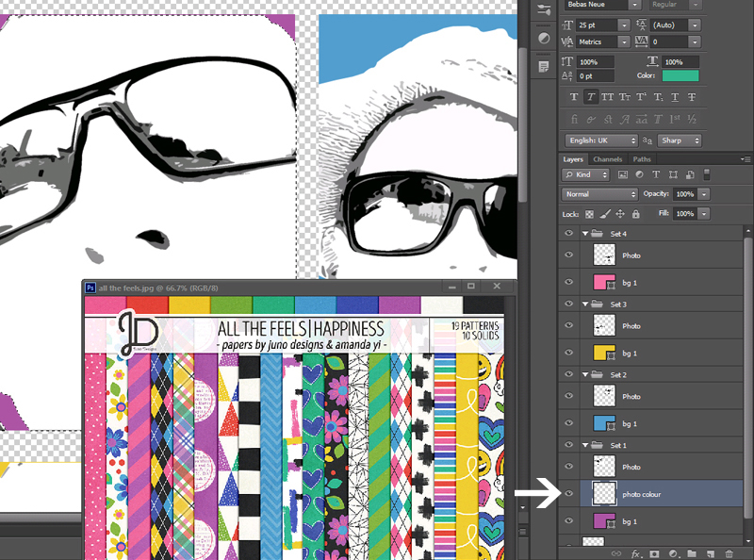This screenshot has width=754, height=560.
Task: Open the layer style fx menu
Action: coord(635,553)
